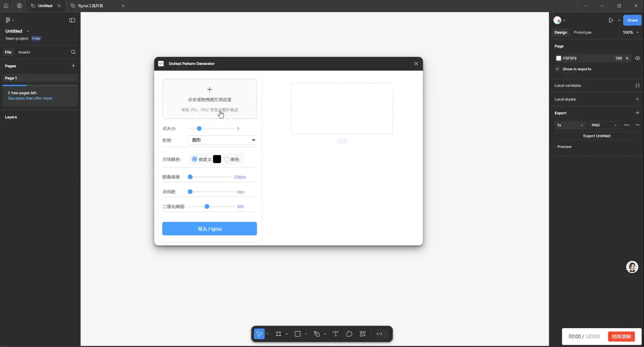Select the Text tool
The width and height of the screenshot is (644, 347).
pos(336,334)
